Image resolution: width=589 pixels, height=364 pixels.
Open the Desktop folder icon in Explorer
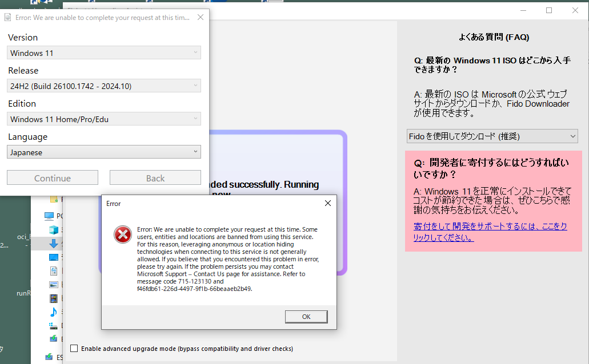54,257
